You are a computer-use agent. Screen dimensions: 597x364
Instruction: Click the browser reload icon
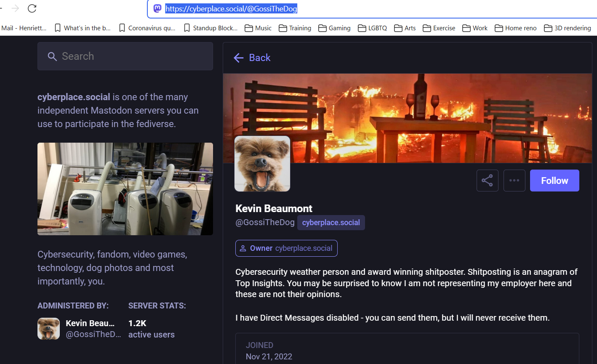(x=32, y=8)
